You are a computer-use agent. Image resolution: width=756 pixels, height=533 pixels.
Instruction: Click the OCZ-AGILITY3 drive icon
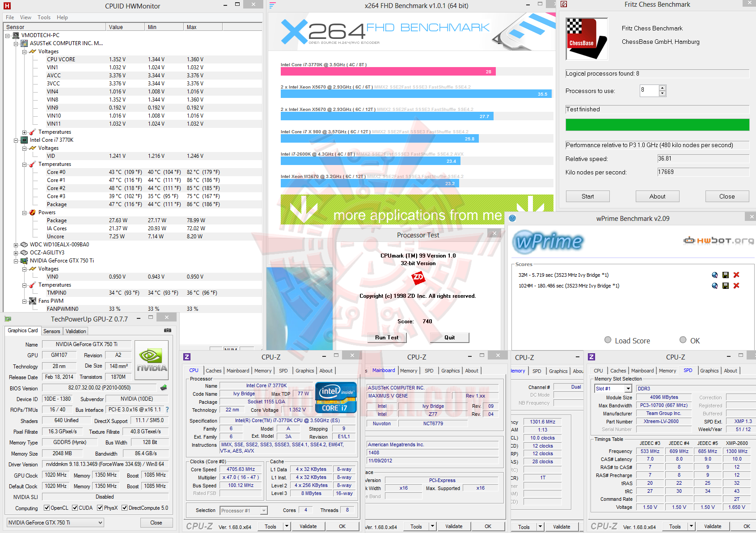pyautogui.click(x=24, y=253)
